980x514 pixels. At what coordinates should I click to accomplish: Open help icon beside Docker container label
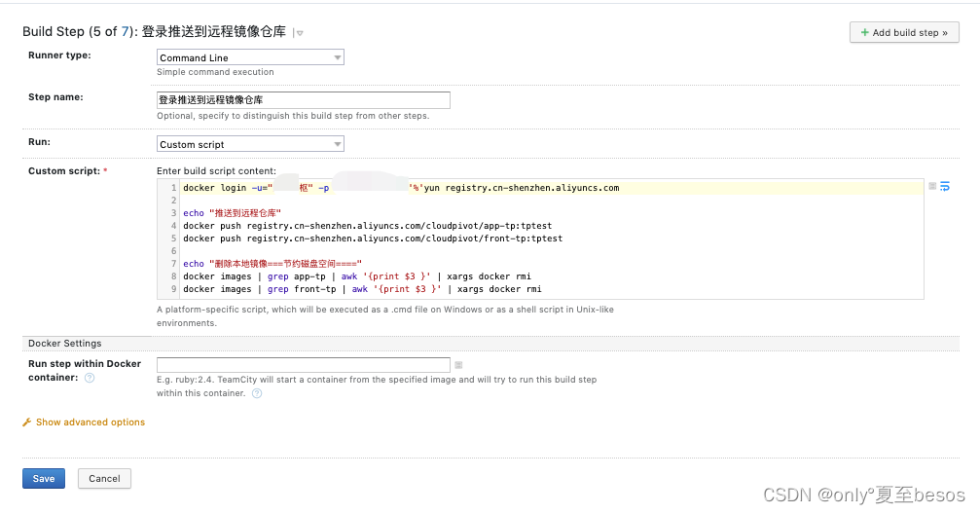coord(90,378)
